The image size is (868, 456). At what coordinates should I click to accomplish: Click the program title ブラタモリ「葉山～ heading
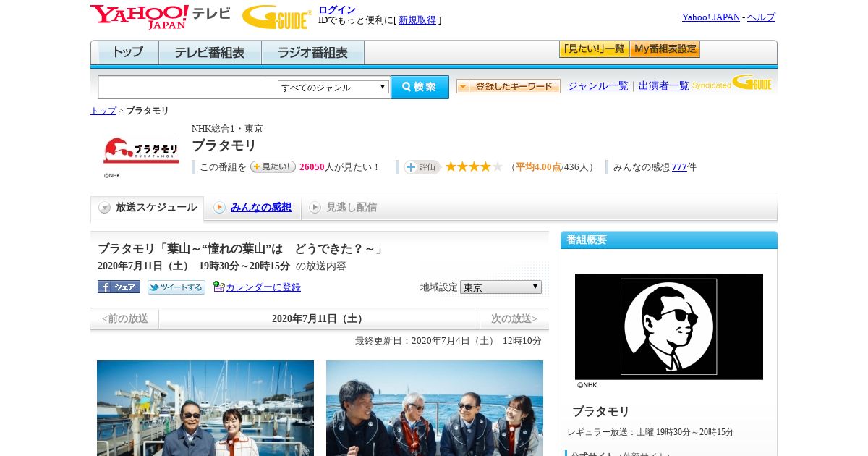(242, 249)
